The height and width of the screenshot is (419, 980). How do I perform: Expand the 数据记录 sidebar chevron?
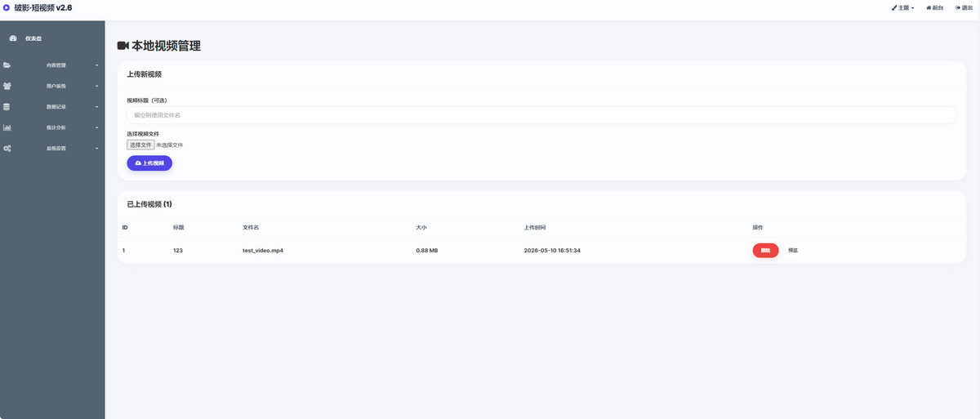click(96, 107)
